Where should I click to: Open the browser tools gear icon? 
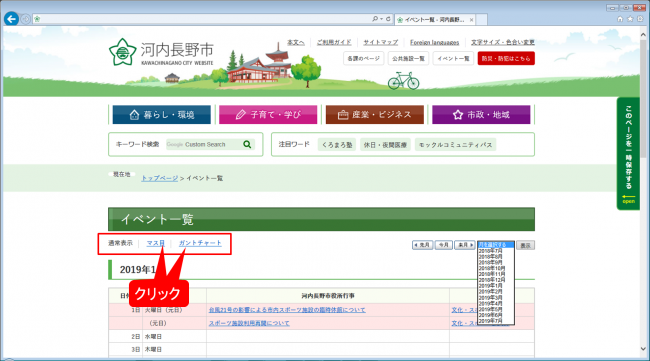pos(640,19)
